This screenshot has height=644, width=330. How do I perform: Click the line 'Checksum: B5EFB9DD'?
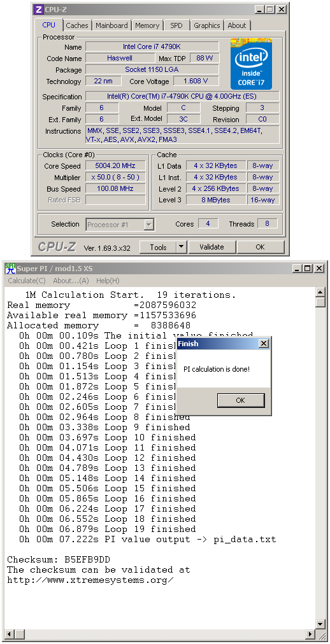click(x=59, y=560)
